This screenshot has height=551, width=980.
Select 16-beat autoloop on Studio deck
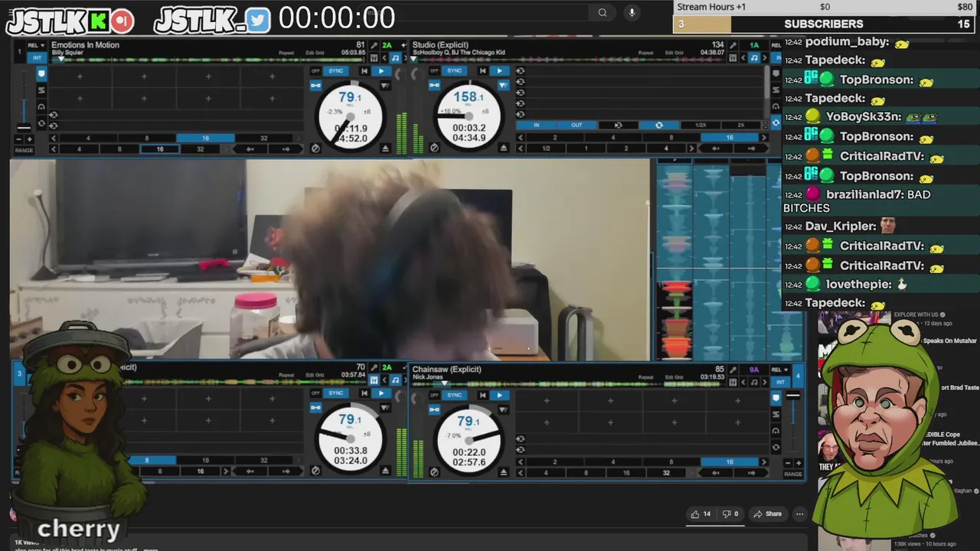click(730, 138)
